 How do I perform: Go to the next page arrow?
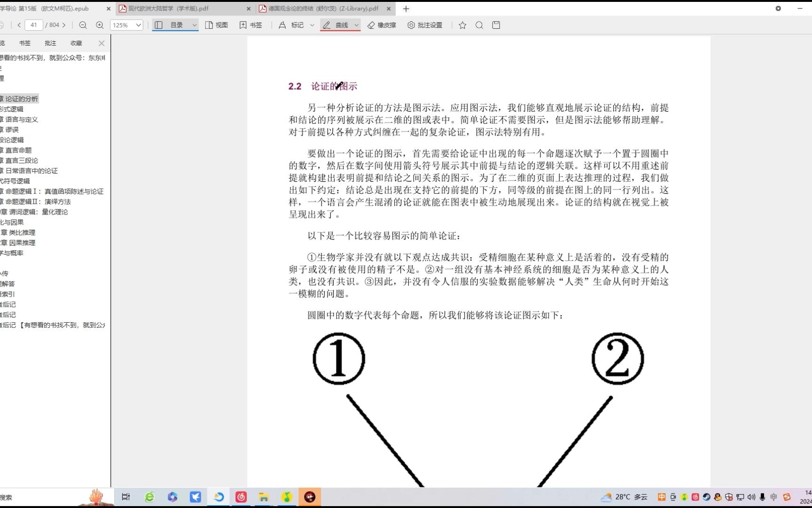64,25
